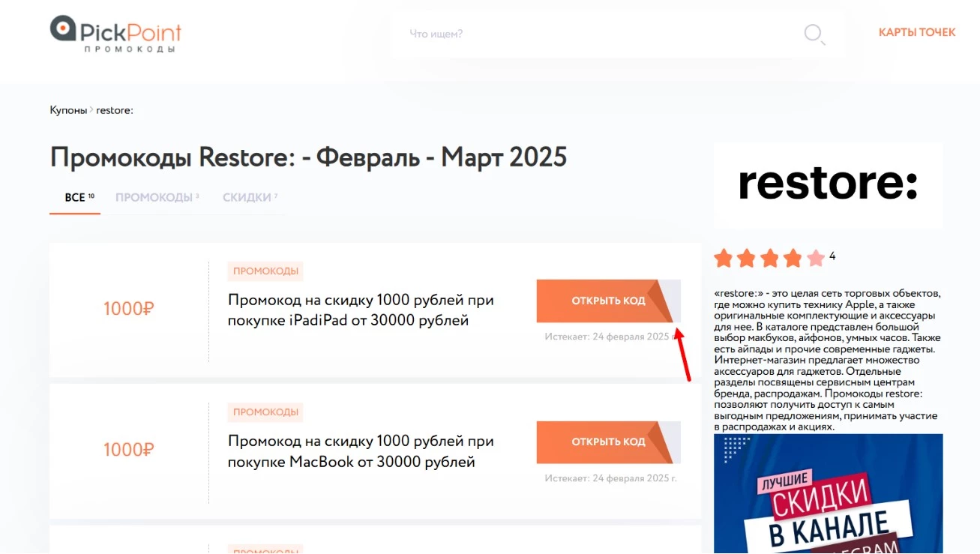Image resolution: width=980 pixels, height=554 pixels.
Task: Open code for the MacBook promo offer
Action: 608,442
